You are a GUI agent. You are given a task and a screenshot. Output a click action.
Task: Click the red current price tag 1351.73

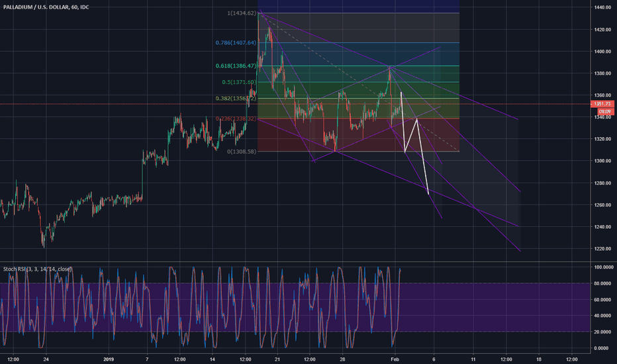tap(602, 104)
